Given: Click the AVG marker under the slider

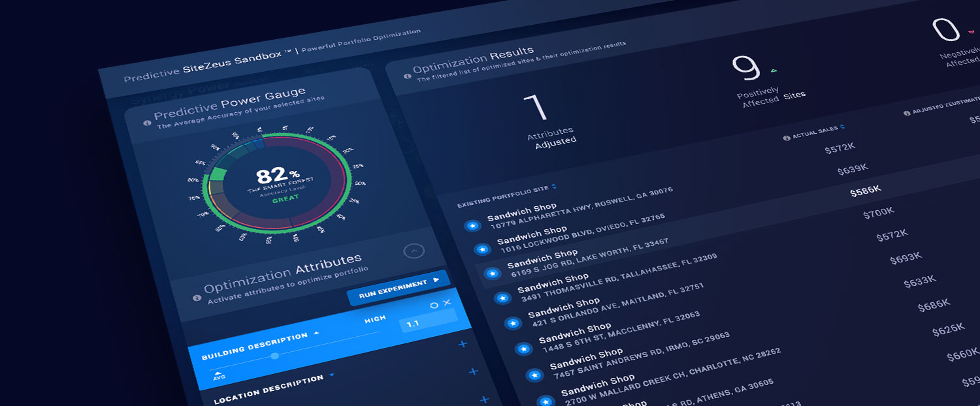Looking at the screenshot, I should (218, 375).
